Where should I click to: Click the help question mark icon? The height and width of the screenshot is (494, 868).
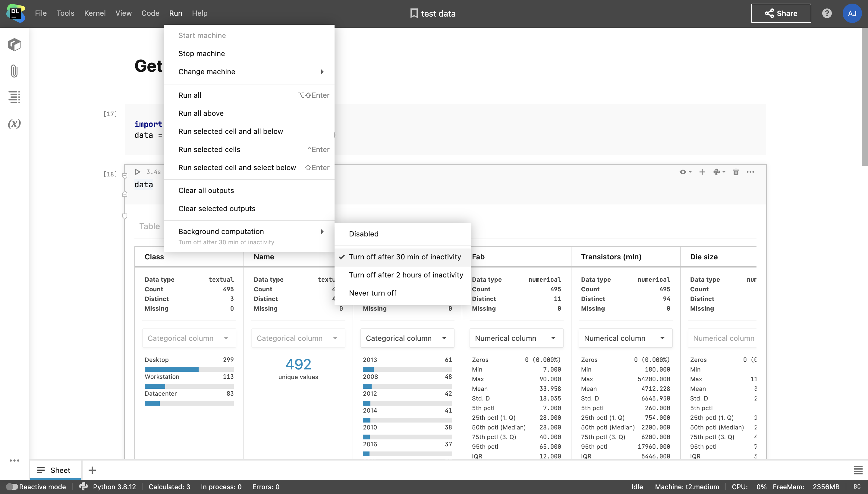827,13
